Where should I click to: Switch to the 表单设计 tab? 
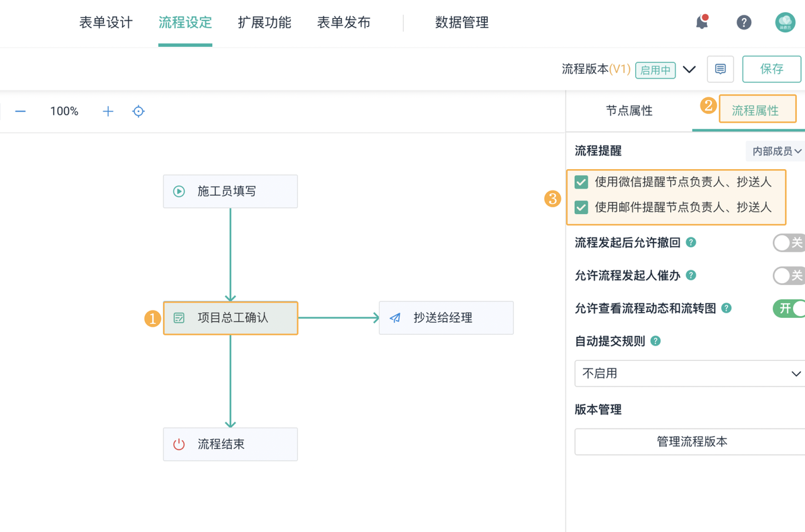click(106, 23)
